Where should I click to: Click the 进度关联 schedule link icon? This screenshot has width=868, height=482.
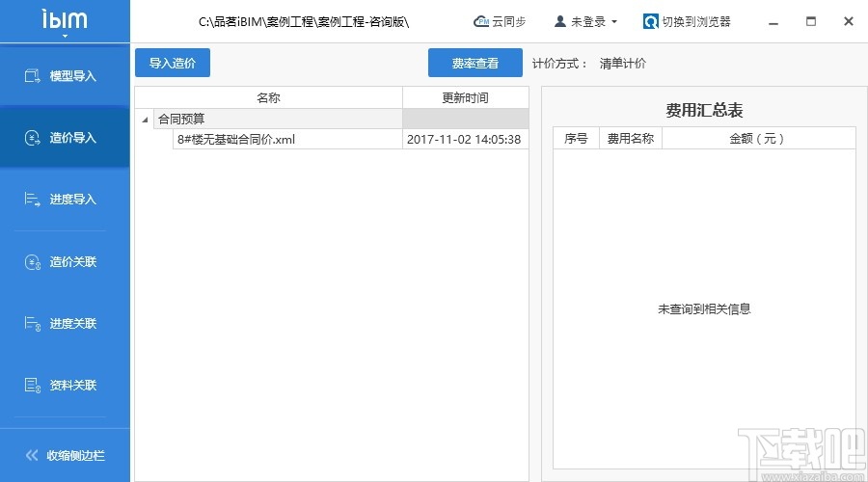click(x=32, y=323)
